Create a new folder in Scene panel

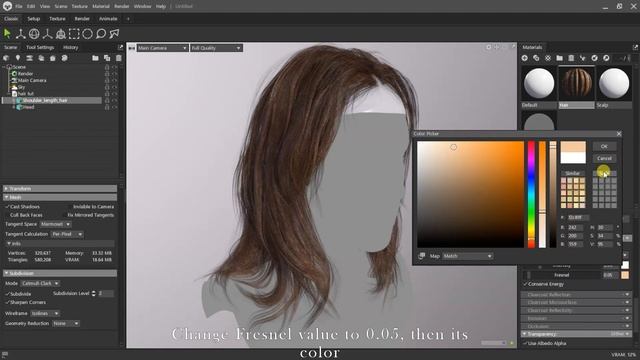click(95, 58)
